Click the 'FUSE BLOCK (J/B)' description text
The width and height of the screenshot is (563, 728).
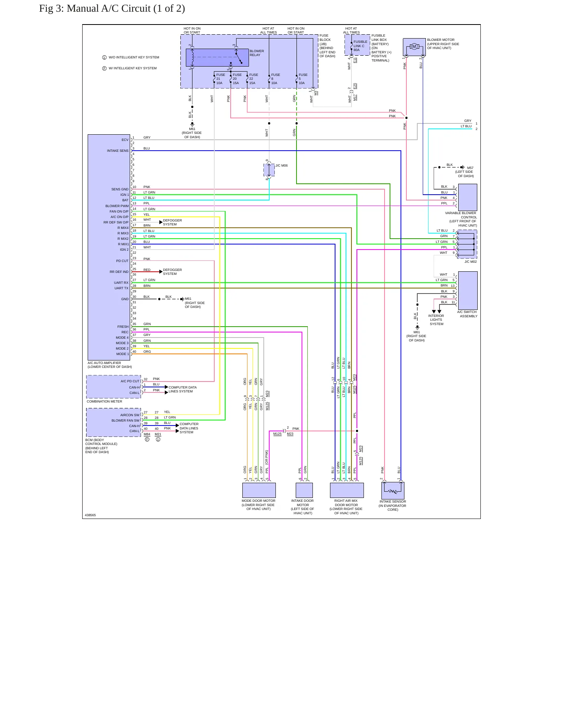[327, 46]
